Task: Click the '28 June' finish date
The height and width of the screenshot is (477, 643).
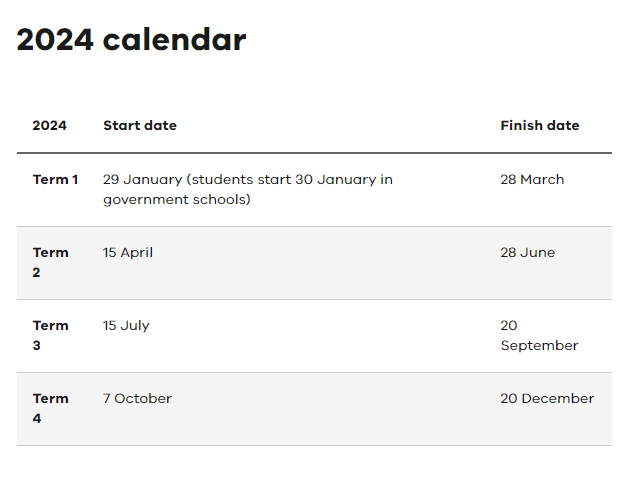Action: tap(527, 253)
